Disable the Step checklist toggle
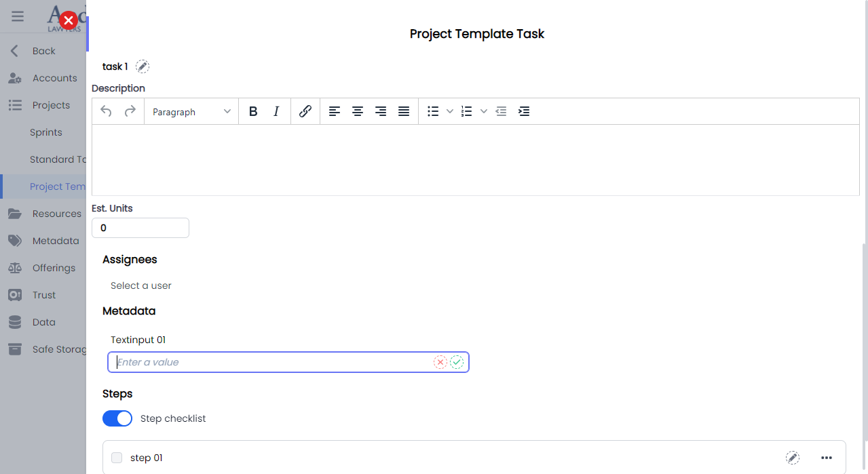Image resolution: width=868 pixels, height=474 pixels. pyautogui.click(x=117, y=418)
